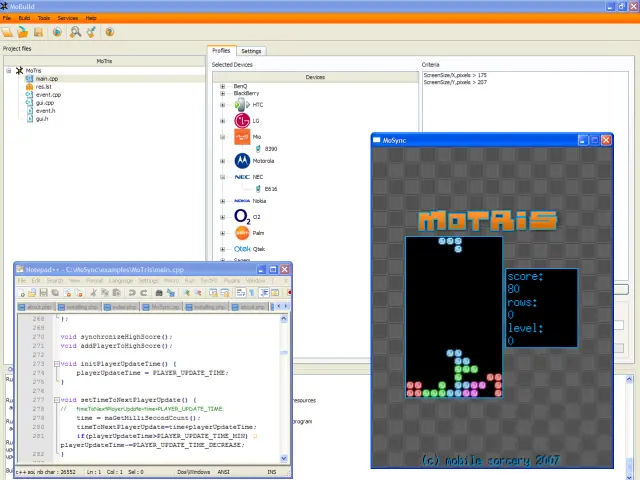Click the New project icon in MoBuild toolbar
This screenshot has width=640, height=480.
[8, 32]
